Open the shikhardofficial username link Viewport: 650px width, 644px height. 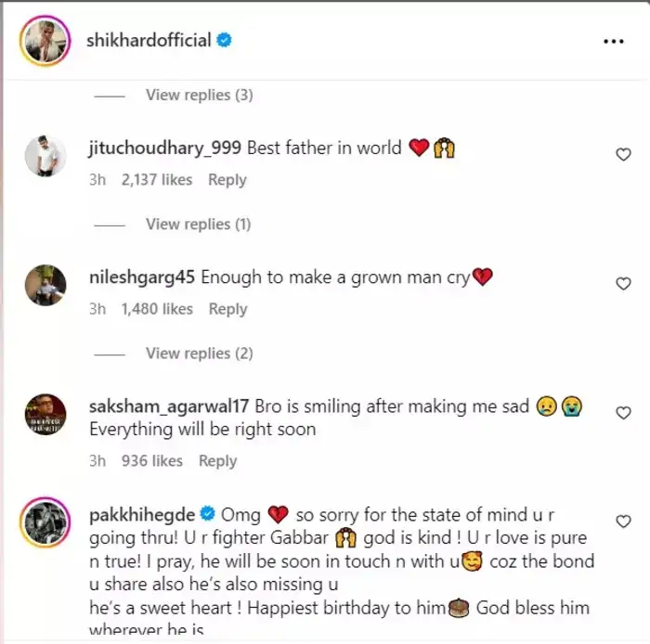pyautogui.click(x=149, y=41)
